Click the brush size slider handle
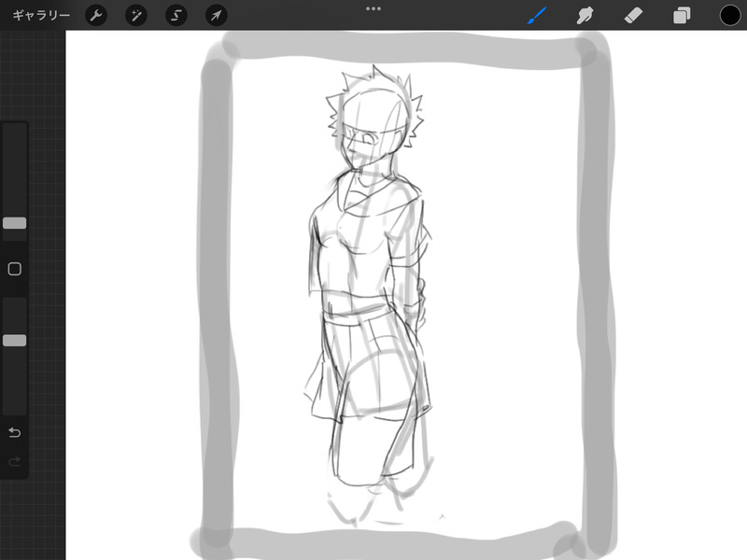The height and width of the screenshot is (560, 747). (x=15, y=223)
